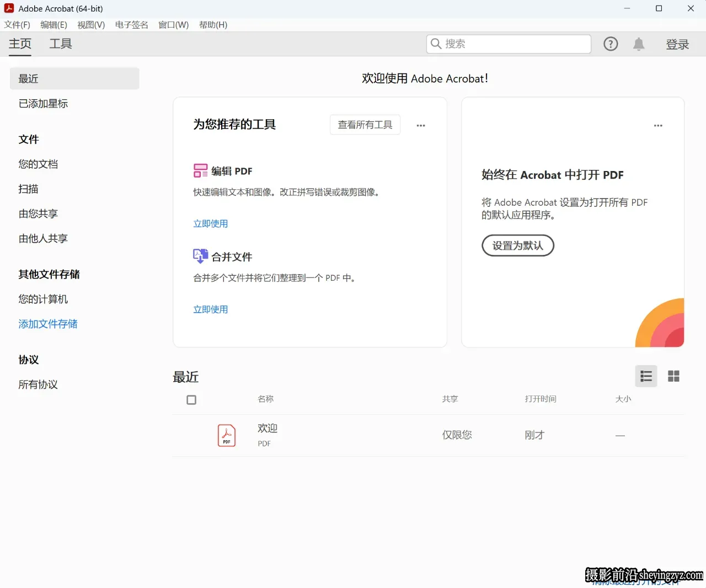Minimize the Acrobat window
Viewport: 706px width, 588px height.
coord(627,8)
